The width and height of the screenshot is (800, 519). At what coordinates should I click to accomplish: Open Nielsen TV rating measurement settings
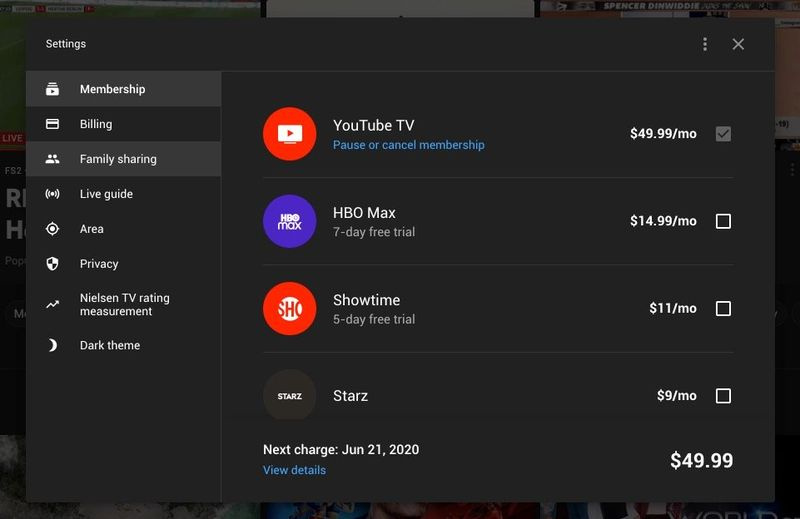point(123,305)
